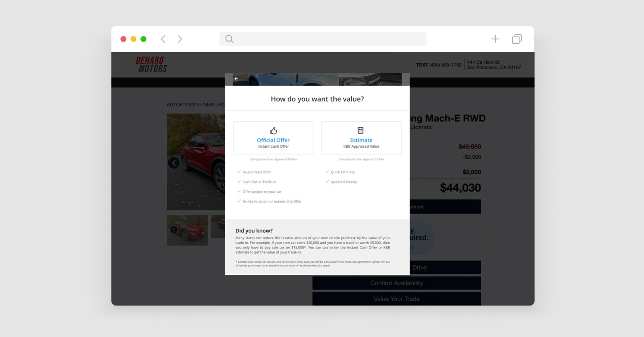Select the Official Offer thumbs-up icon

pyautogui.click(x=273, y=131)
